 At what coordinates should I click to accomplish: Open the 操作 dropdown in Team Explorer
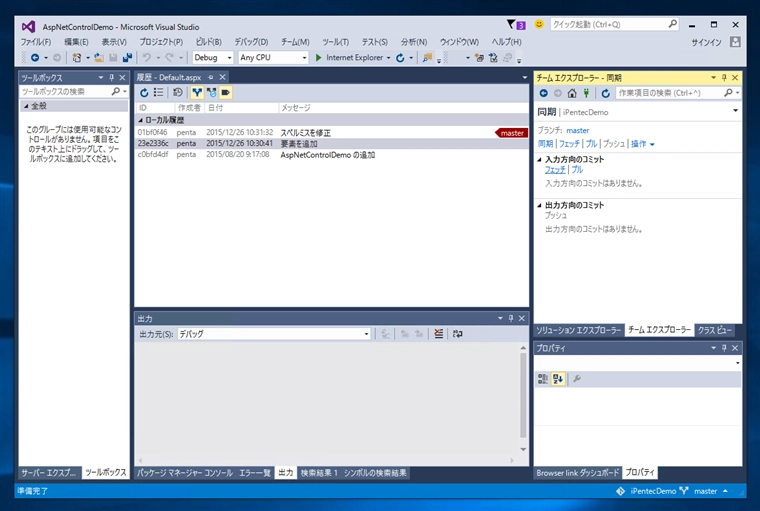pyautogui.click(x=643, y=144)
